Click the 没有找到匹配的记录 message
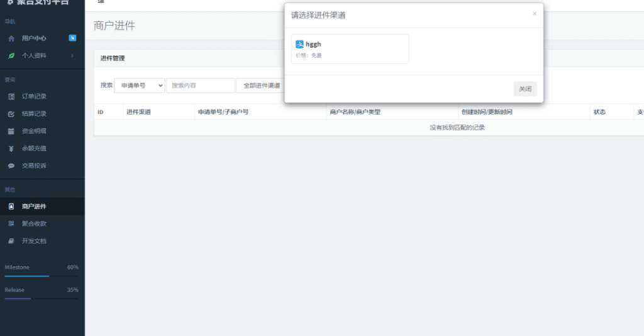The height and width of the screenshot is (336, 644). pos(457,127)
